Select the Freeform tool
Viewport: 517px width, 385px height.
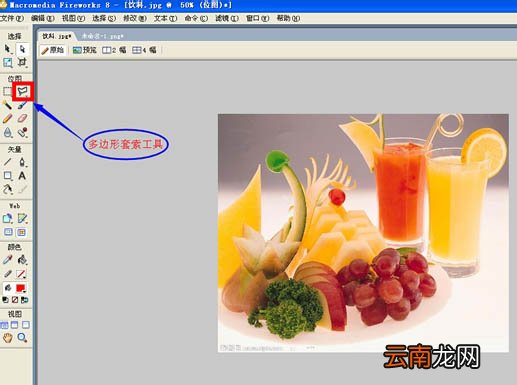[x=7, y=189]
